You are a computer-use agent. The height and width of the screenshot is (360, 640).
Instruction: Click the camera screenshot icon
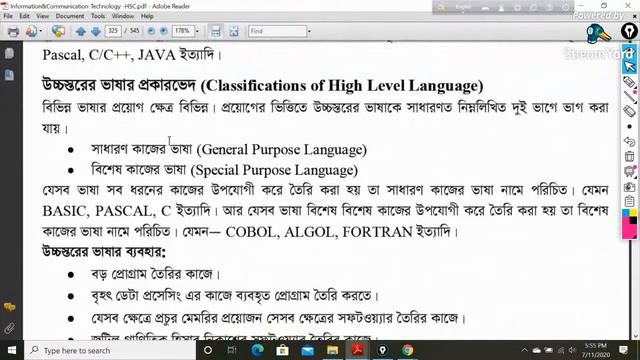click(629, 187)
